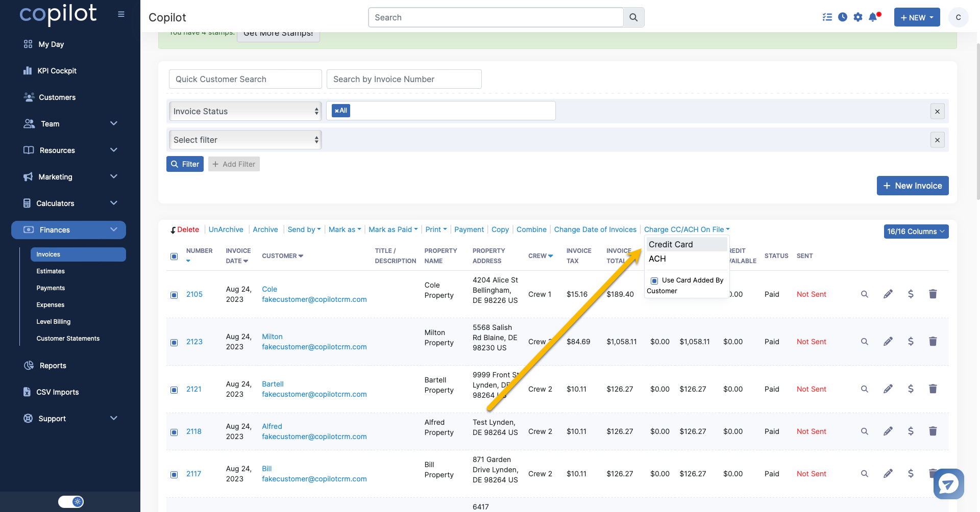Image resolution: width=980 pixels, height=512 pixels.
Task: Open Estimates under Finances
Action: pyautogui.click(x=51, y=271)
